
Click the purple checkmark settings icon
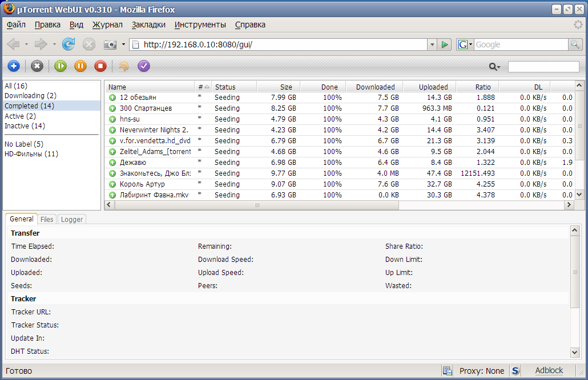144,66
